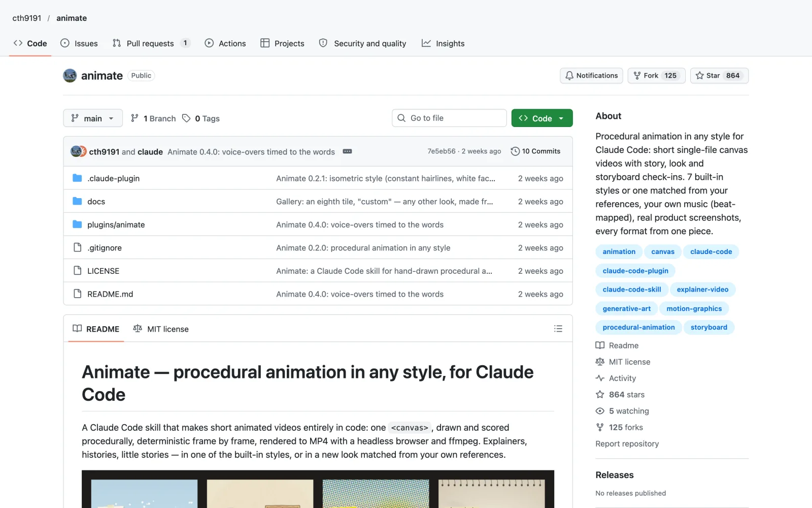
Task: Switch to the Issues tab
Action: pyautogui.click(x=79, y=43)
